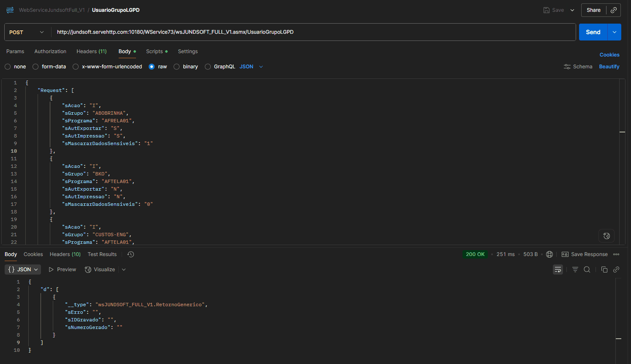This screenshot has width=631, height=364.
Task: Select the binary body type
Action: (177, 67)
